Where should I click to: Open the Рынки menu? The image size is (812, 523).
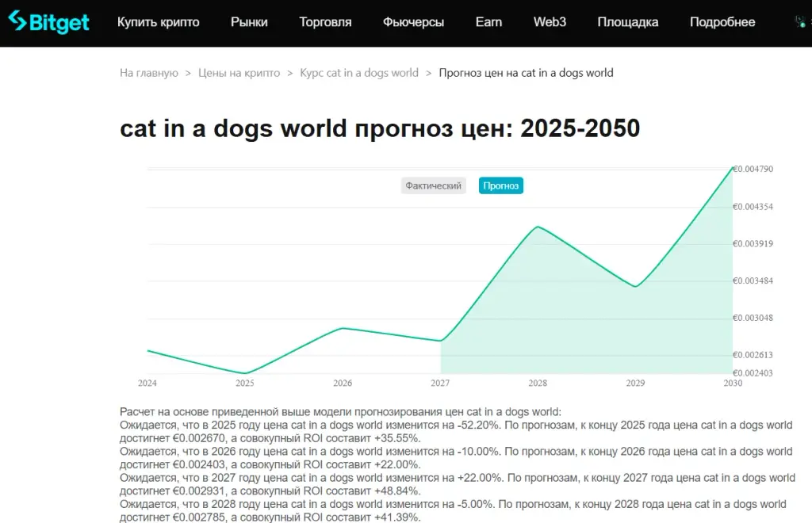[249, 22]
